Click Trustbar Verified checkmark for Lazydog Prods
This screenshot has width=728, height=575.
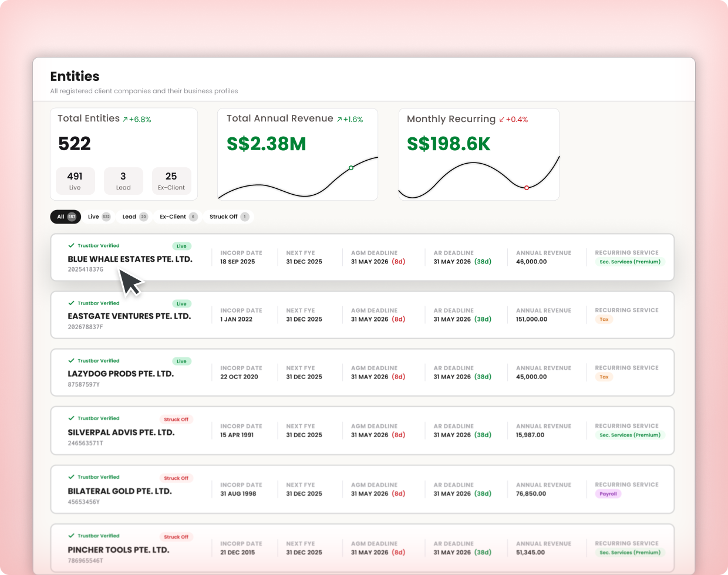click(x=71, y=361)
